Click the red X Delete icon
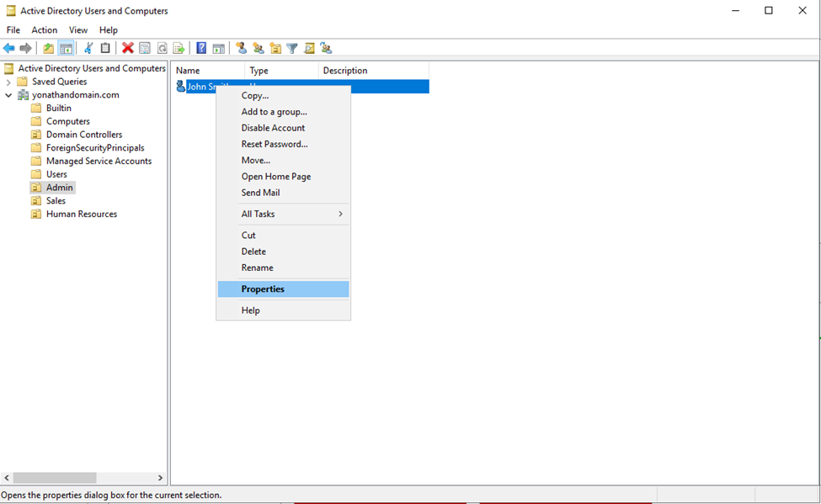Viewport: 821px width, 504px height. [x=128, y=48]
